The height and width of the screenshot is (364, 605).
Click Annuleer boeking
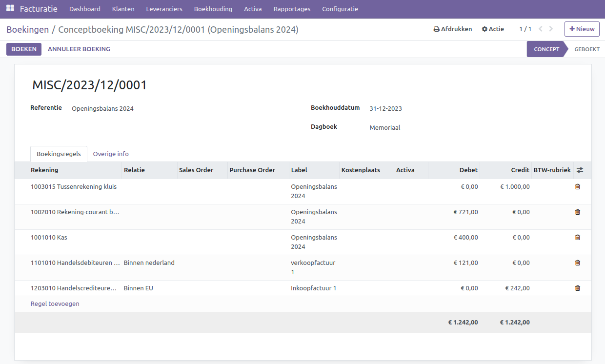point(79,49)
